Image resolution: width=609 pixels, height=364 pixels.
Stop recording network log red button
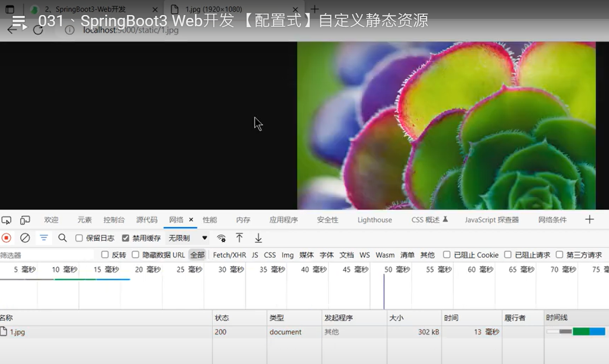[6, 238]
